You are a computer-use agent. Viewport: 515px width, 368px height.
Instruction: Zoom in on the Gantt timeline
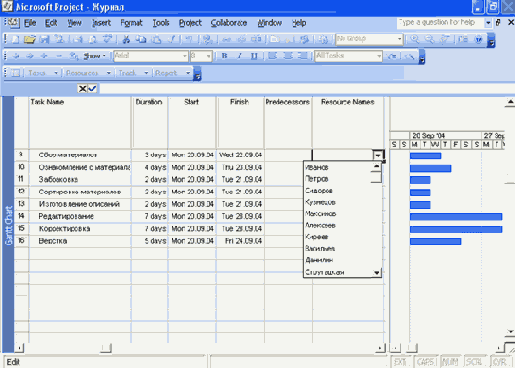click(x=415, y=39)
